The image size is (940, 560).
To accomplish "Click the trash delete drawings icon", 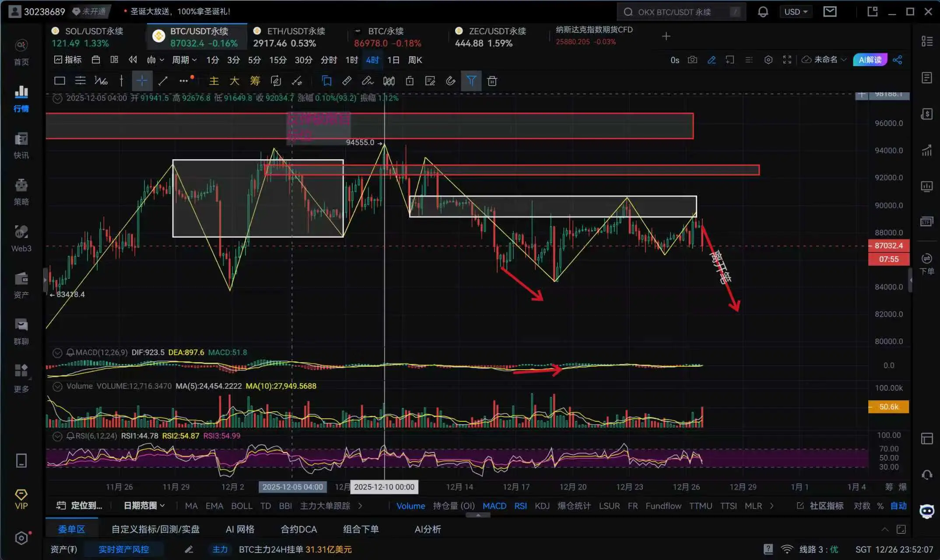I will click(x=492, y=81).
